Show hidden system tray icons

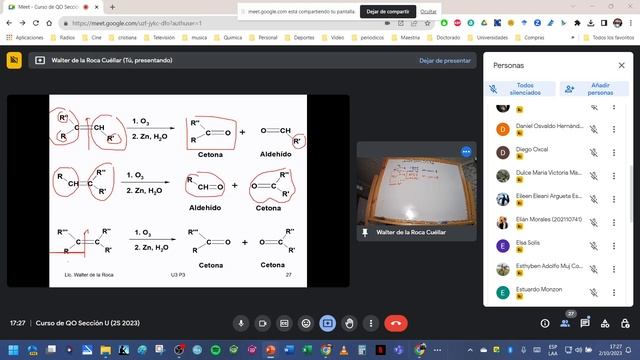click(470, 350)
